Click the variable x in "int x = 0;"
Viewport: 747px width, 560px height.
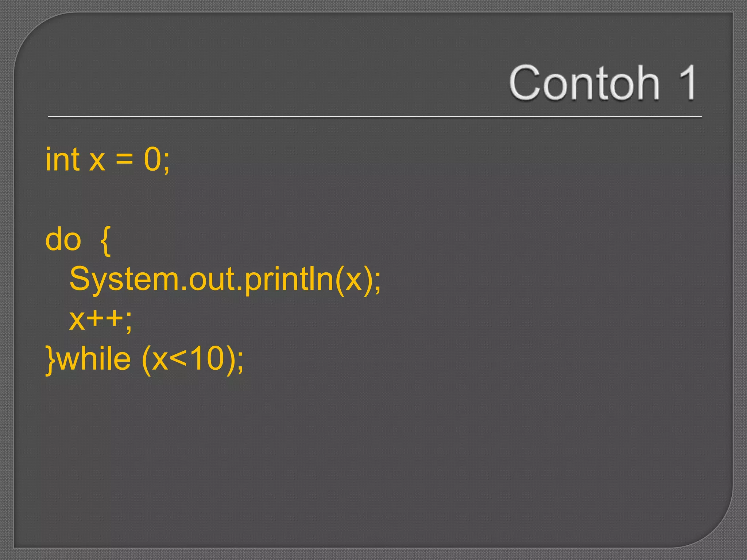(97, 161)
